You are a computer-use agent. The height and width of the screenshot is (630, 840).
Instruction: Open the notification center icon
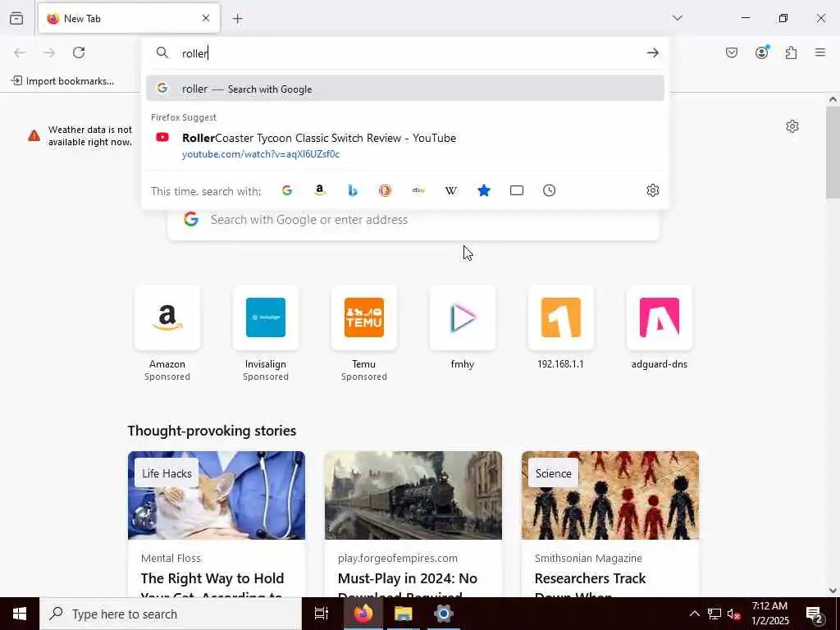[814, 614]
